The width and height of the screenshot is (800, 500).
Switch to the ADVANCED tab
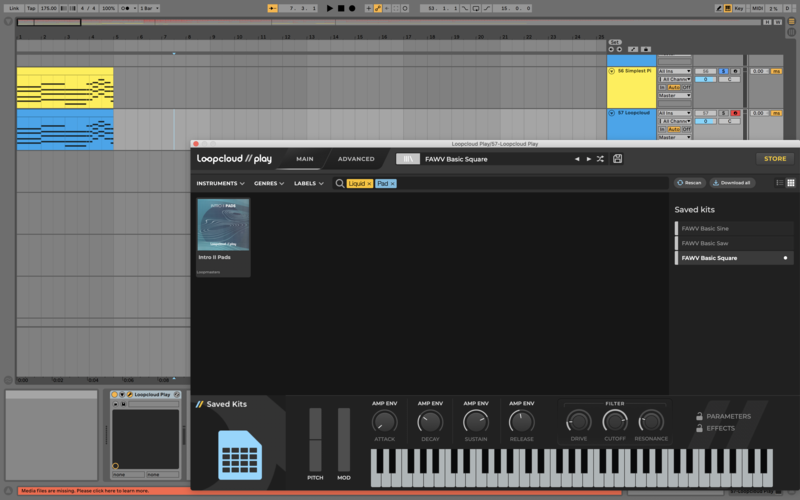[x=356, y=159]
